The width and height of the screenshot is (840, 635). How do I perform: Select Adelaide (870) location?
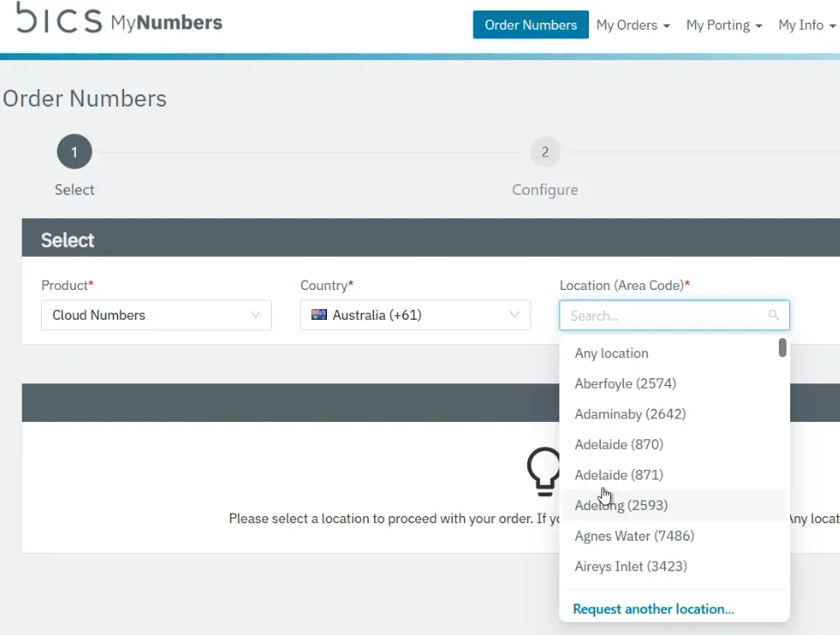[x=619, y=445]
